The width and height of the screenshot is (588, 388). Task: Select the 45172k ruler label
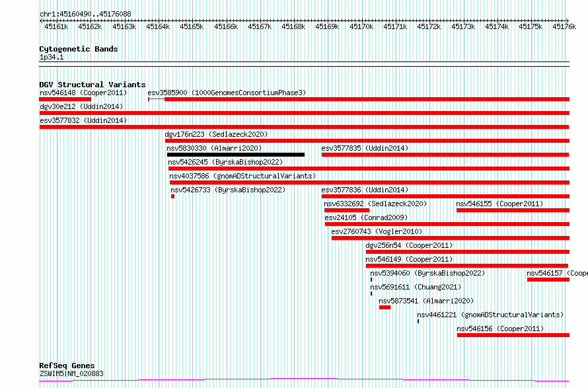429,26
